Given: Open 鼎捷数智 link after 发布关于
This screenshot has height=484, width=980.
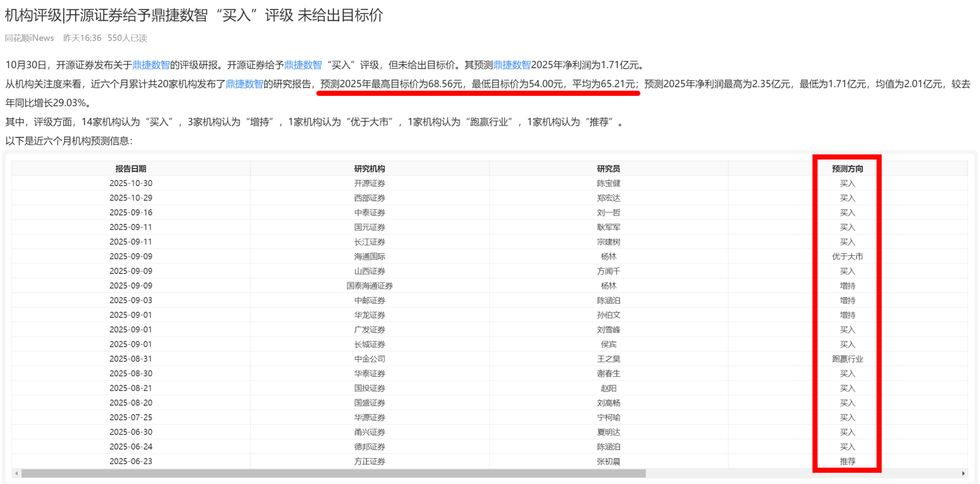Looking at the screenshot, I should pos(151,65).
